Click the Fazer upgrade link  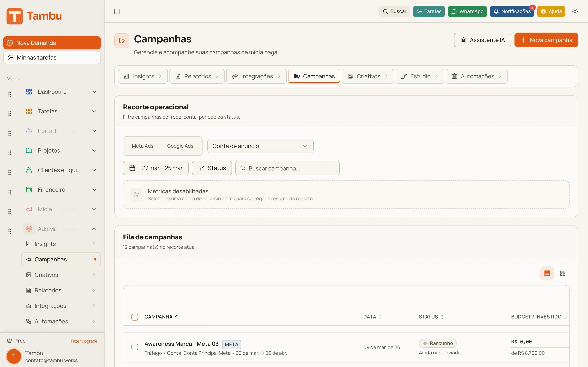click(84, 341)
